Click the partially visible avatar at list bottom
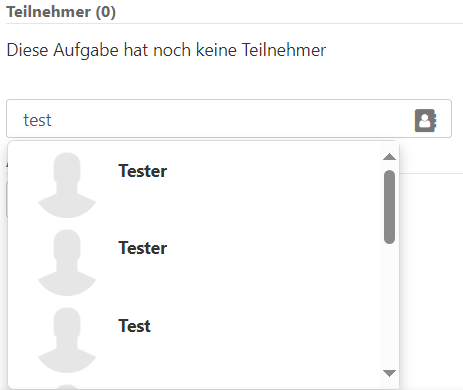 [x=67, y=387]
